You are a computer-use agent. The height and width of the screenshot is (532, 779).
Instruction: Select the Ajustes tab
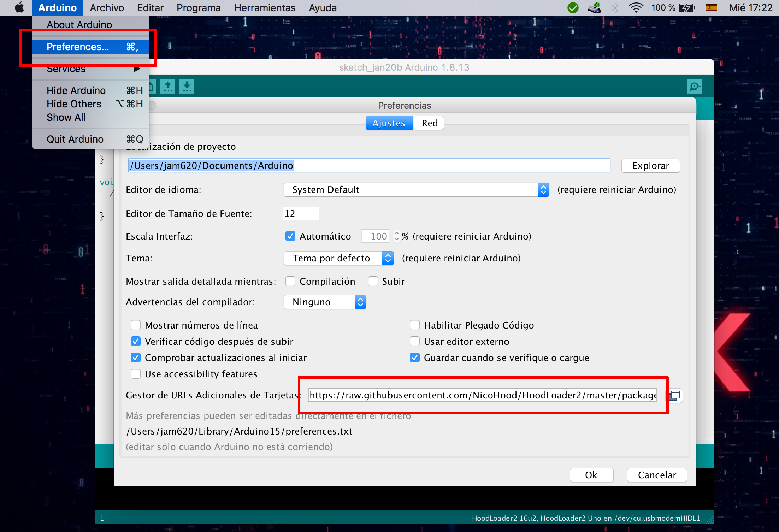tap(389, 123)
